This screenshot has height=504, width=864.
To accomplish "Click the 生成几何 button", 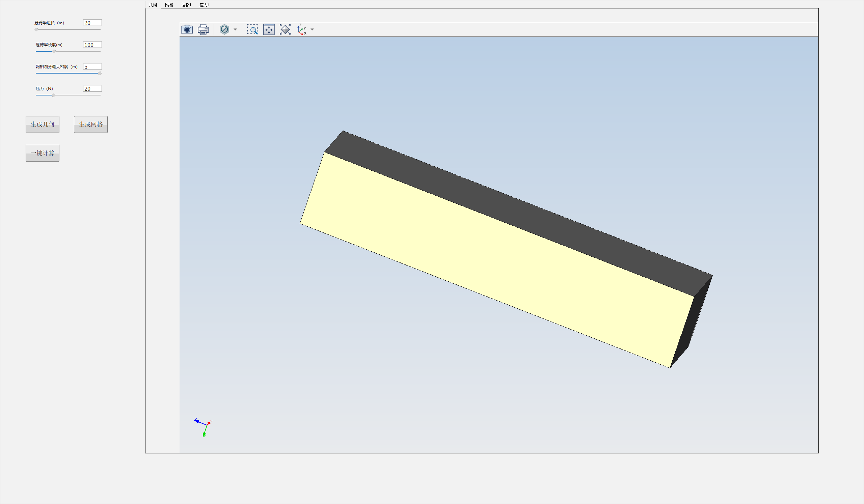I will [x=43, y=124].
